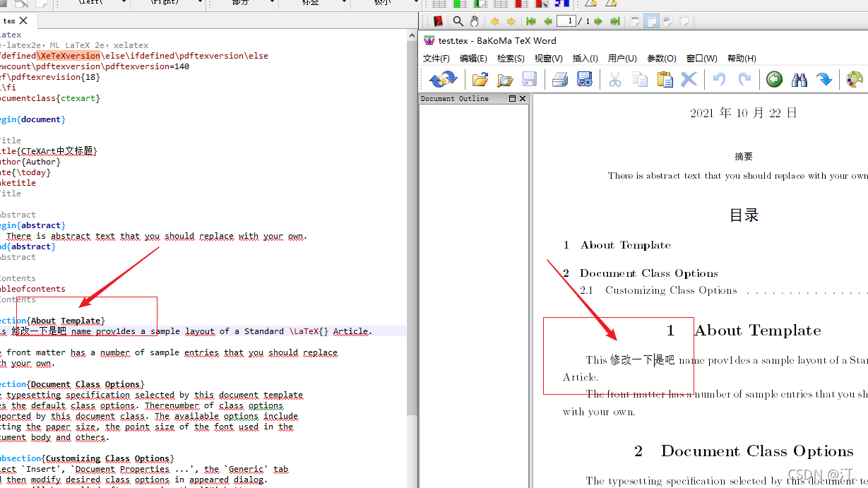Viewport: 868px width, 488px height.
Task: Jump to the last page
Action: coord(614,21)
